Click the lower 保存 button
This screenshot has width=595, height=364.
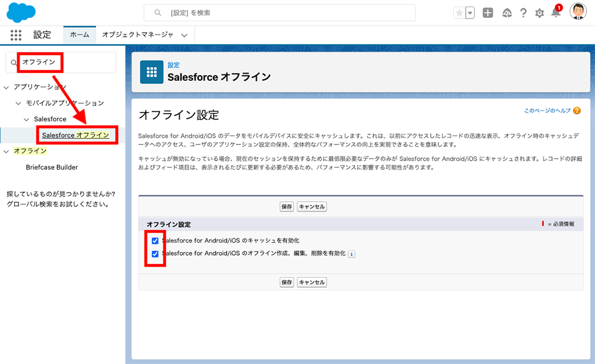[x=287, y=282]
